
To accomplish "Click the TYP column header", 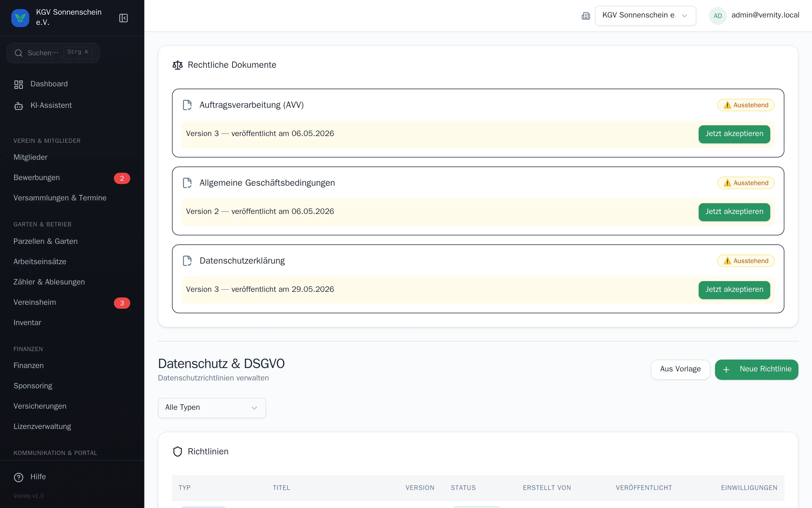I will (184, 488).
